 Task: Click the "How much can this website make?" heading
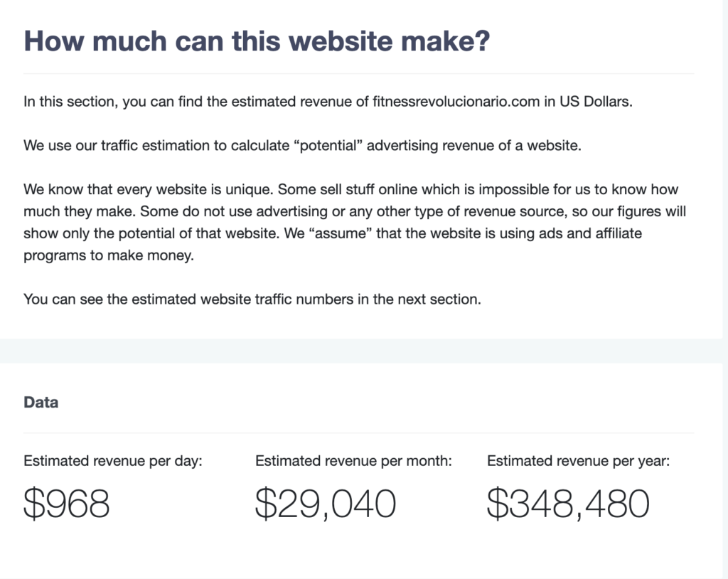257,41
